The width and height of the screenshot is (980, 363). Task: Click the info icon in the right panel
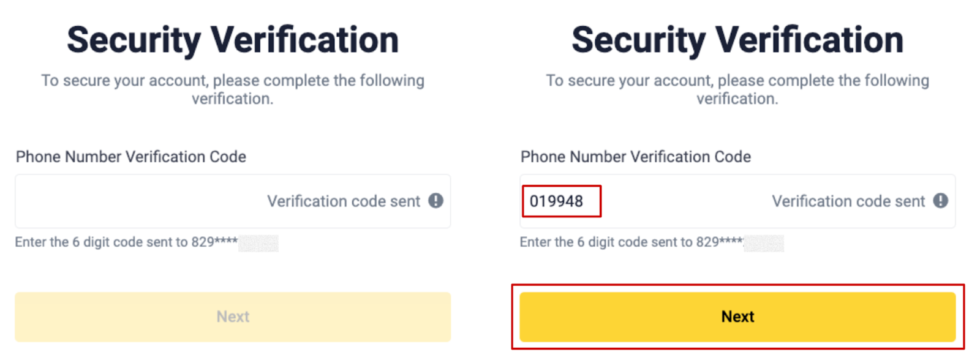pos(940,201)
